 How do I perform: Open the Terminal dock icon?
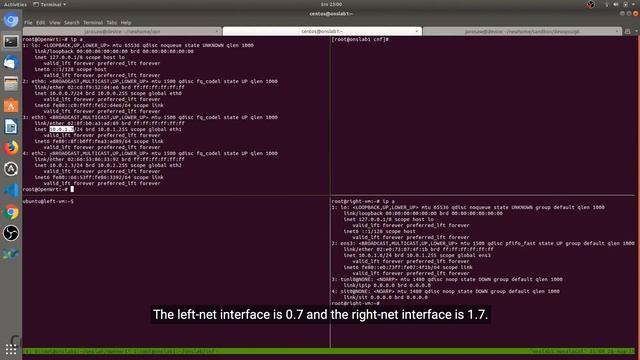(11, 42)
